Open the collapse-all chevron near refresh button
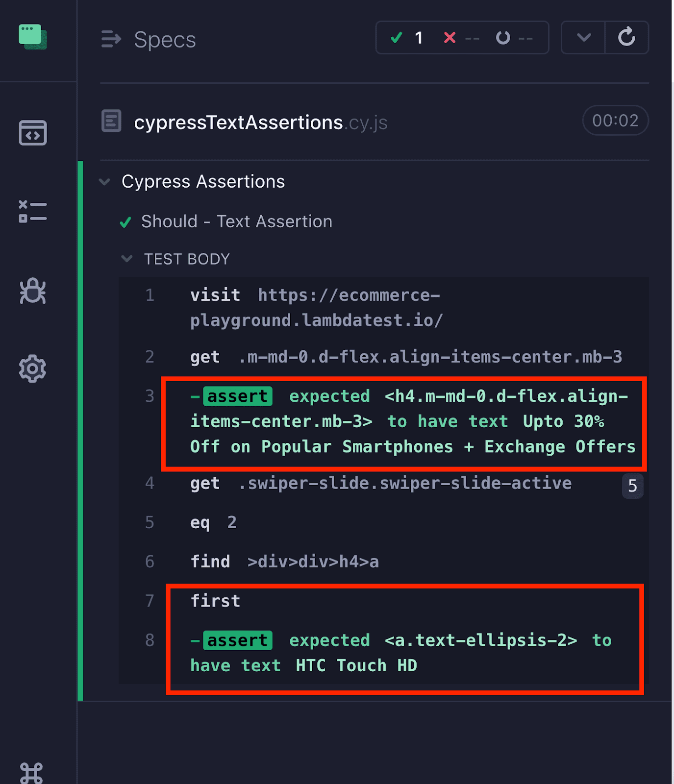Viewport: 674px width, 784px height. pos(582,38)
